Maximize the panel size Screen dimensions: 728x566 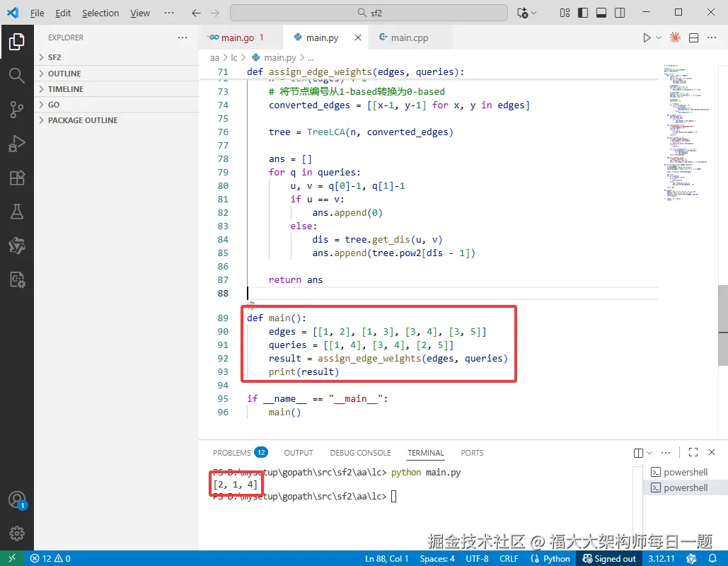pyautogui.click(x=693, y=452)
